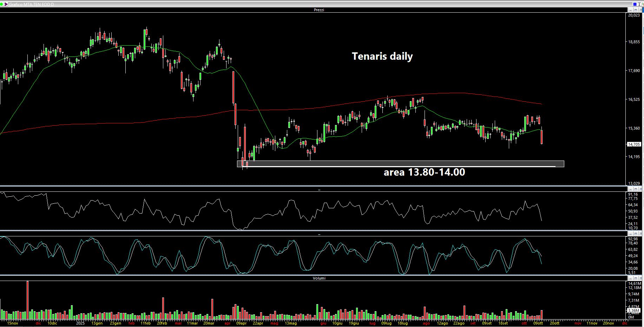The height and width of the screenshot is (327, 644).
Task: Click the 49,24 stochastic axis value
Action: [x=633, y=256]
